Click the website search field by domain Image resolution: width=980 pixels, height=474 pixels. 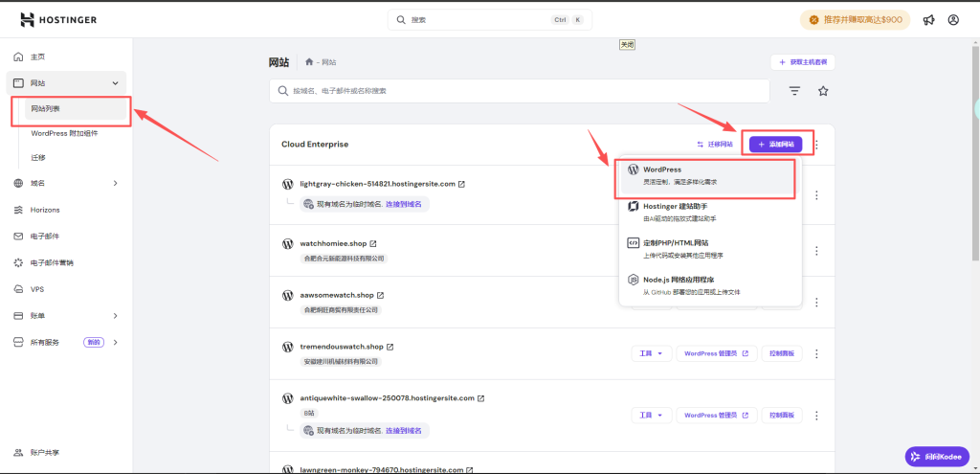[520, 91]
